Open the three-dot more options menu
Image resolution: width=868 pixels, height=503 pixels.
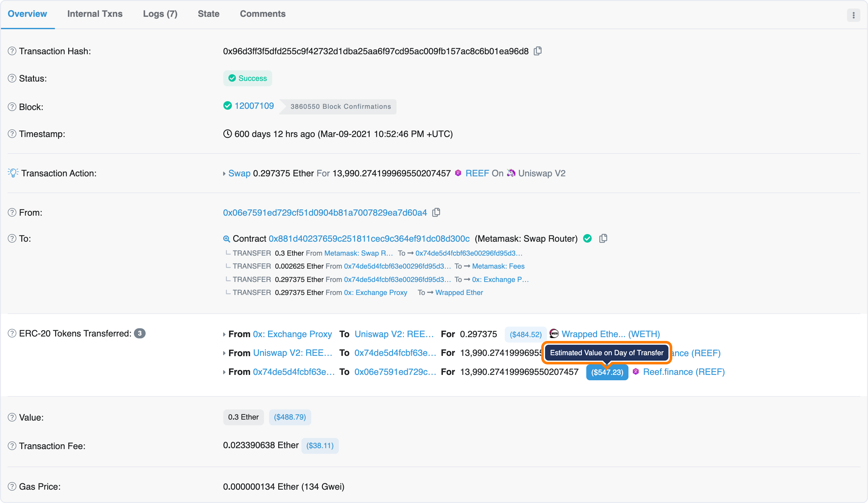853,15
